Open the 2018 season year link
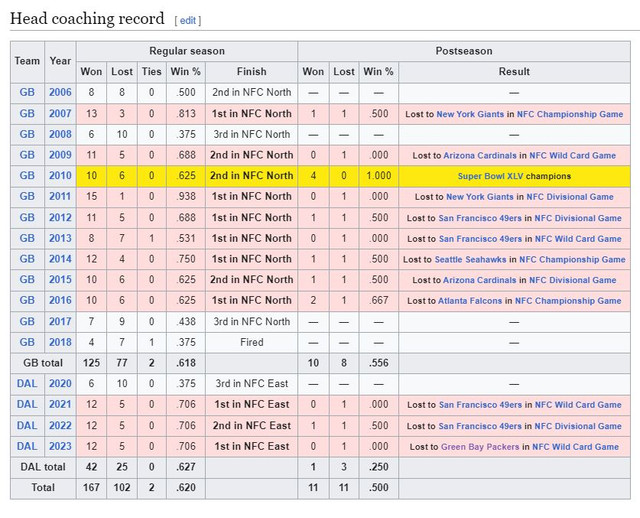The image size is (640, 518). [x=60, y=342]
